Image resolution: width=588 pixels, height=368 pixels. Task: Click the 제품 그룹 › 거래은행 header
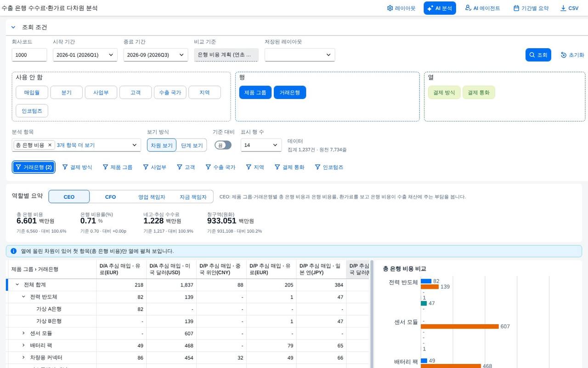(52, 269)
